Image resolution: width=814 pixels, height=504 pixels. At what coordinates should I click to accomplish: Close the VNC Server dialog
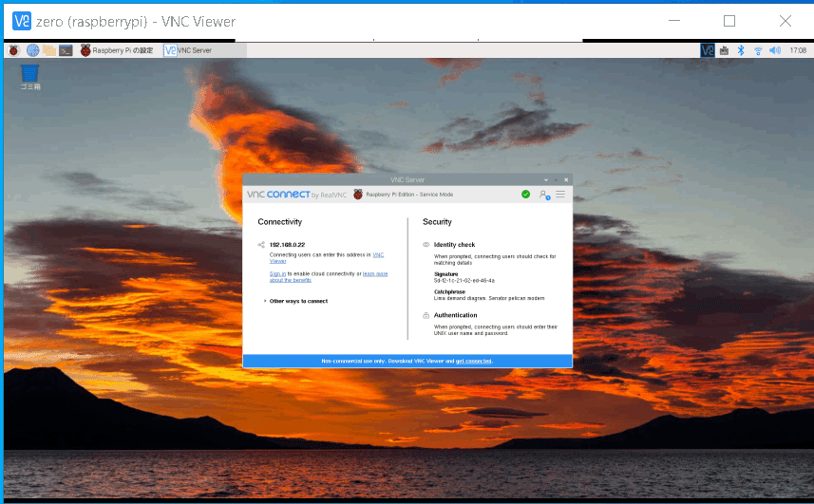[x=566, y=180]
